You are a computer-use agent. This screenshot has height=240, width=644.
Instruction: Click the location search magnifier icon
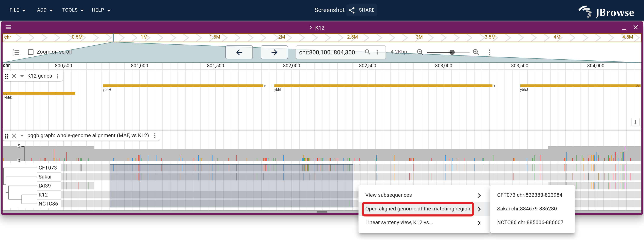click(367, 52)
